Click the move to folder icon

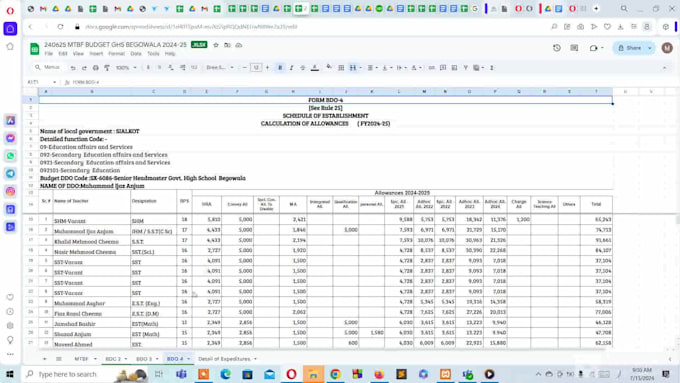tap(227, 45)
